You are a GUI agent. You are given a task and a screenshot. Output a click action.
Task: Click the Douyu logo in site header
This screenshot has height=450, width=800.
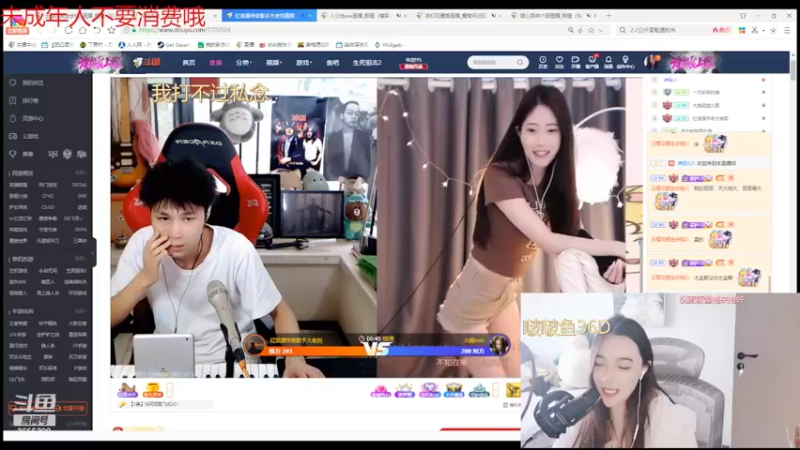tap(147, 62)
